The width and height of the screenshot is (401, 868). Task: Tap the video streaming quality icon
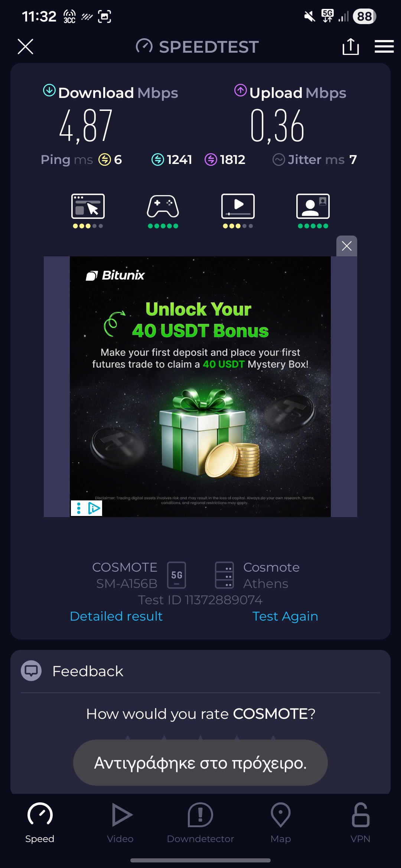238,206
